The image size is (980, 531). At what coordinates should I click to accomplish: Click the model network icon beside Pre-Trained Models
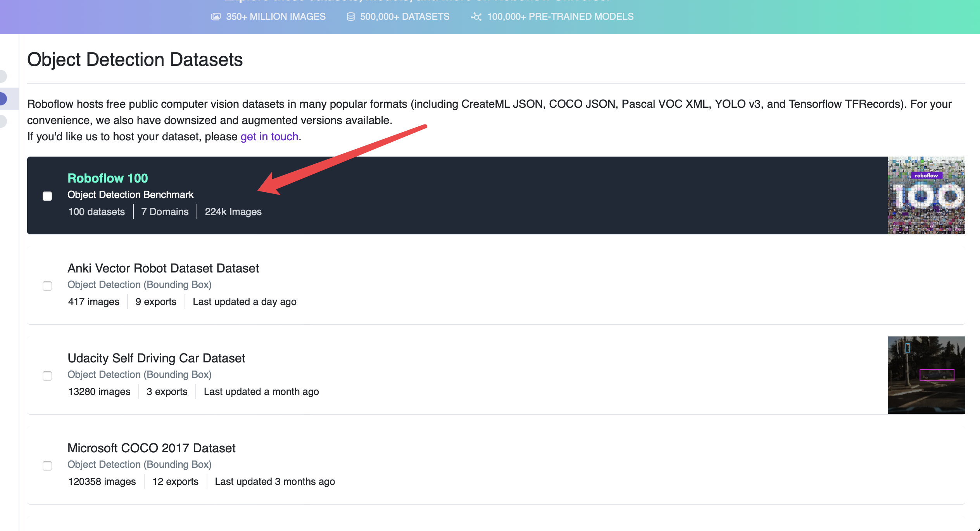476,17
